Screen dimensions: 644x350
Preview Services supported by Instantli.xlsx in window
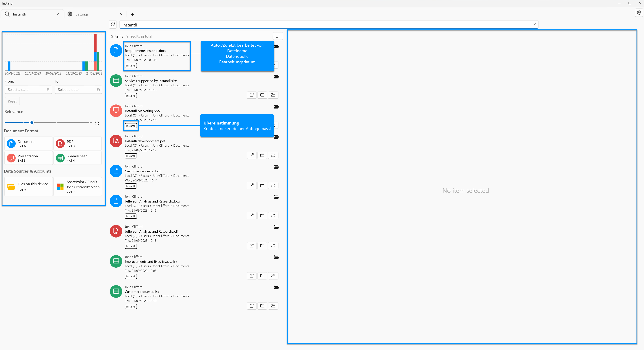point(262,95)
